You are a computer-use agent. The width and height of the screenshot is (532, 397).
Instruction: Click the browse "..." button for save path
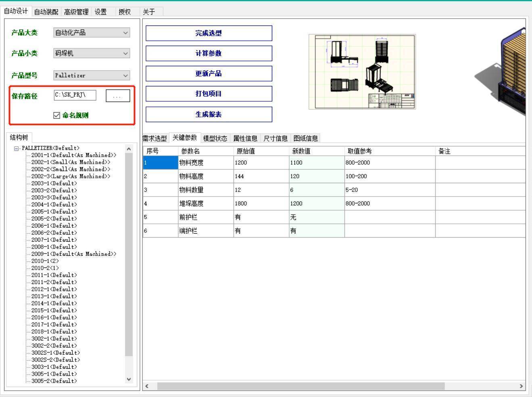(118, 96)
